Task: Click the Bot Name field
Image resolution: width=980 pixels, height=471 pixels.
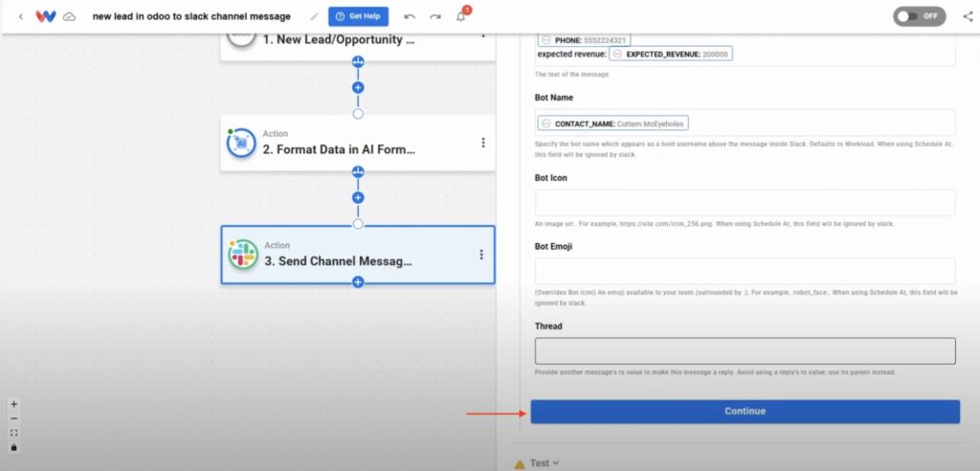Action: (x=745, y=123)
